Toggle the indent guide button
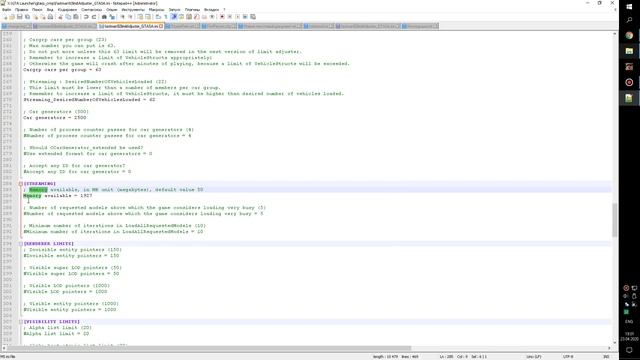This screenshot has width=640, height=360. pyautogui.click(x=173, y=17)
